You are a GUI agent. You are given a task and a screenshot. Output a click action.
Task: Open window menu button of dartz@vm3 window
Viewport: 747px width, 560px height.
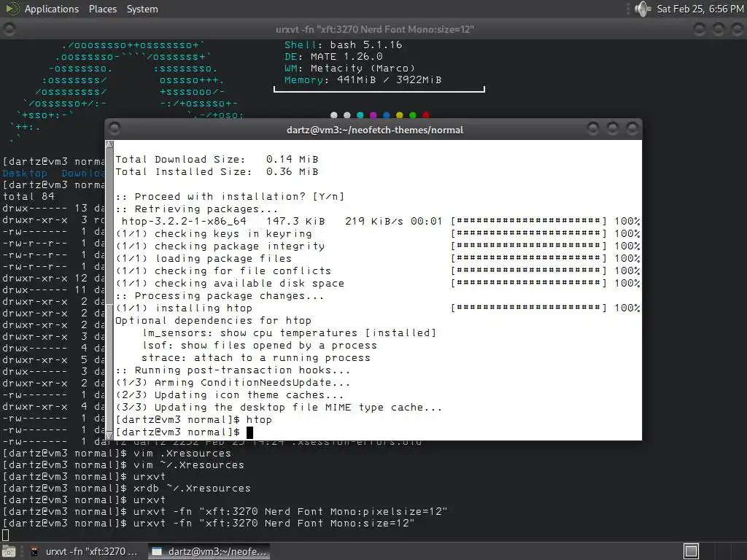pos(115,128)
